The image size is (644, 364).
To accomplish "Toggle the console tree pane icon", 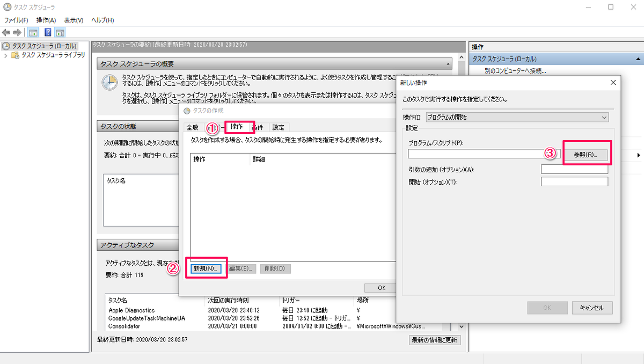I will point(33,32).
